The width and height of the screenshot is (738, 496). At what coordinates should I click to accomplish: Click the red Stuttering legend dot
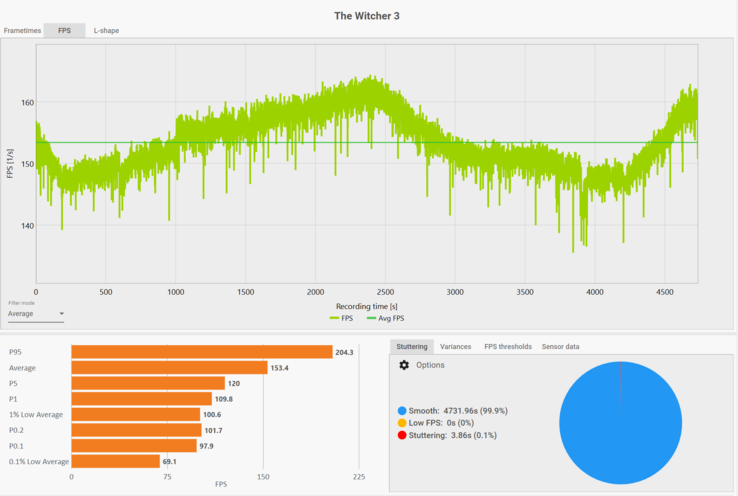pos(402,435)
